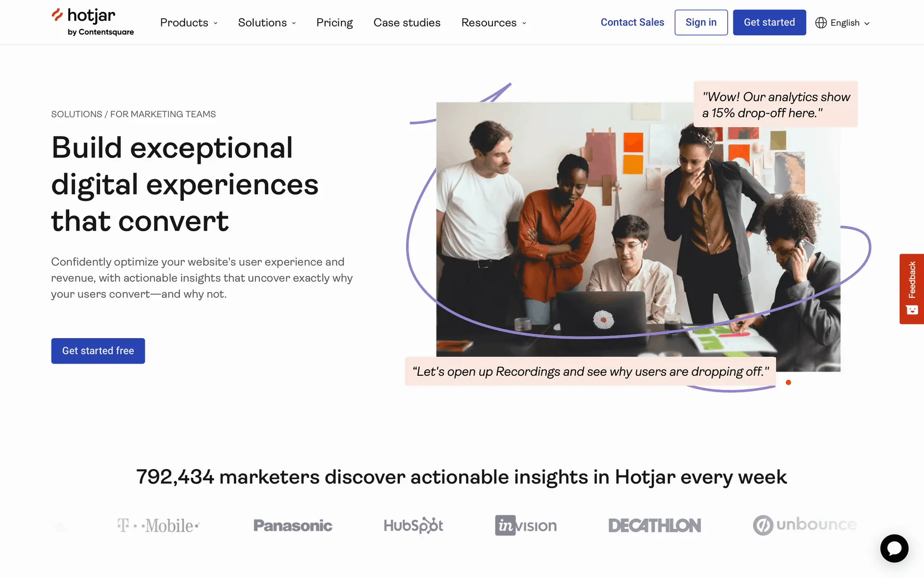Viewport: 924px width, 578px height.
Task: Click the Contact Sales link
Action: coord(632,22)
